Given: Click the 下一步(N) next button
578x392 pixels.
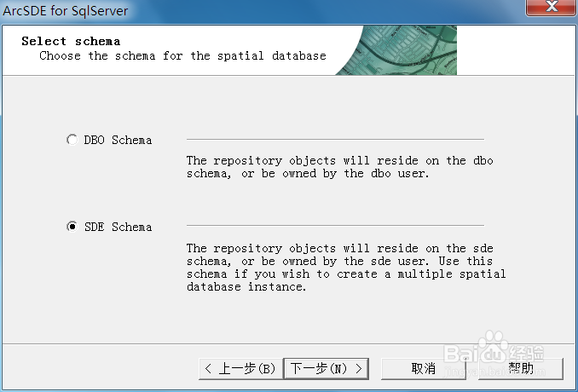Looking at the screenshot, I should tap(327, 368).
